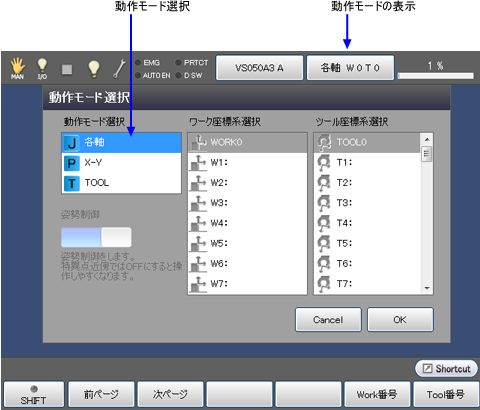480x410 pixels.
Task: Click the Cancel button
Action: pos(328,320)
